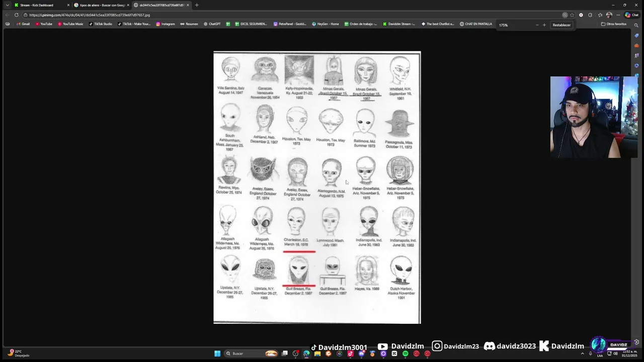Decrease zoom with the minus button
This screenshot has height=362, width=644.
tap(537, 25)
